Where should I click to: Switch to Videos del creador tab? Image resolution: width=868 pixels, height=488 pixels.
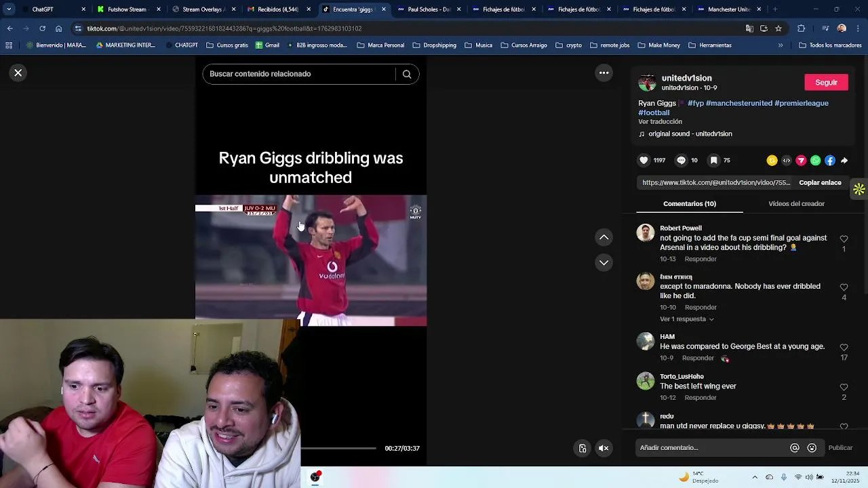click(x=796, y=203)
